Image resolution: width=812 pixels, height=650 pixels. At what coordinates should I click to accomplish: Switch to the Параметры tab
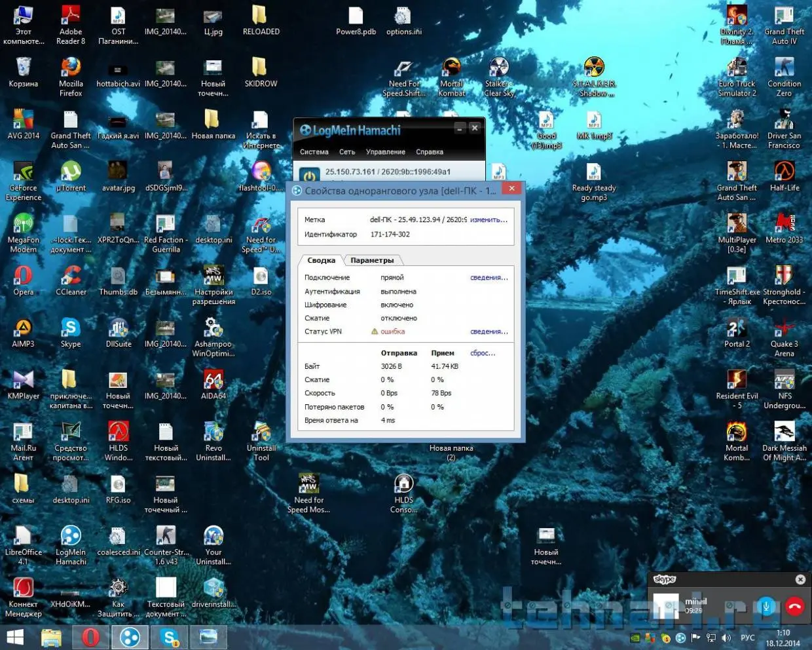click(372, 260)
